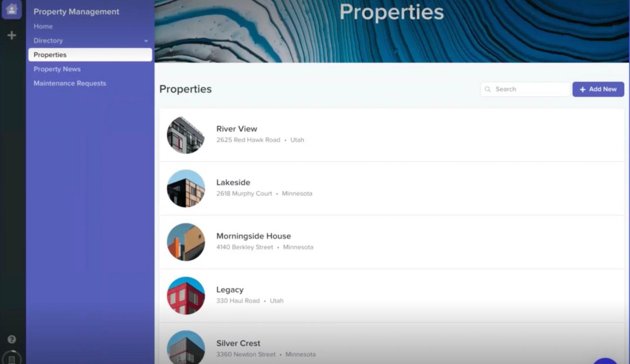Open the help question mark icon
This screenshot has width=630, height=364.
pos(12,339)
